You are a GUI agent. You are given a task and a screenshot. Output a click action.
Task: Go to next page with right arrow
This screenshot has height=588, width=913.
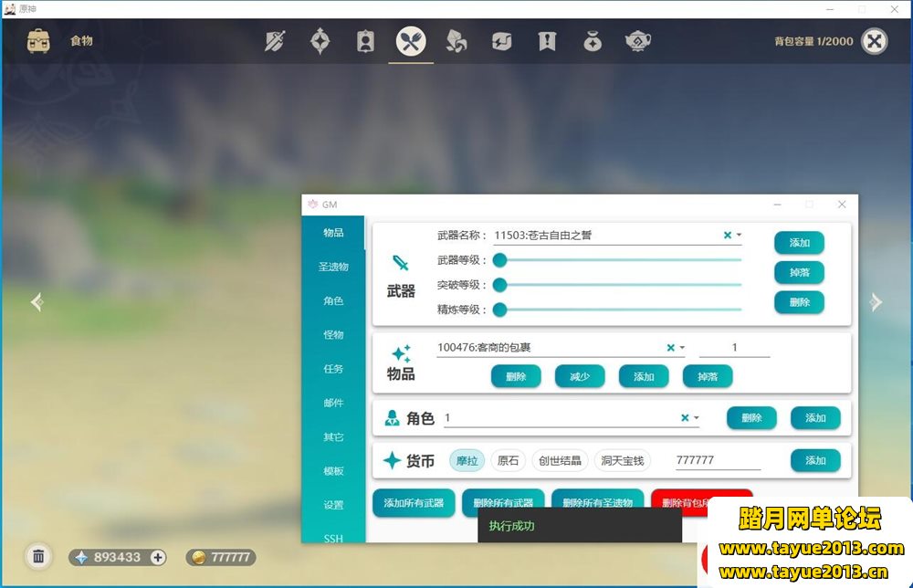point(876,302)
